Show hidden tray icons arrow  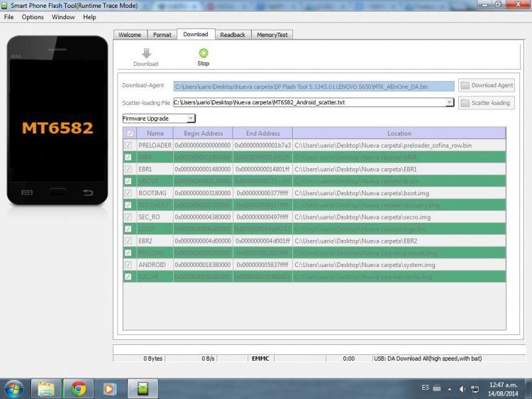coord(450,389)
